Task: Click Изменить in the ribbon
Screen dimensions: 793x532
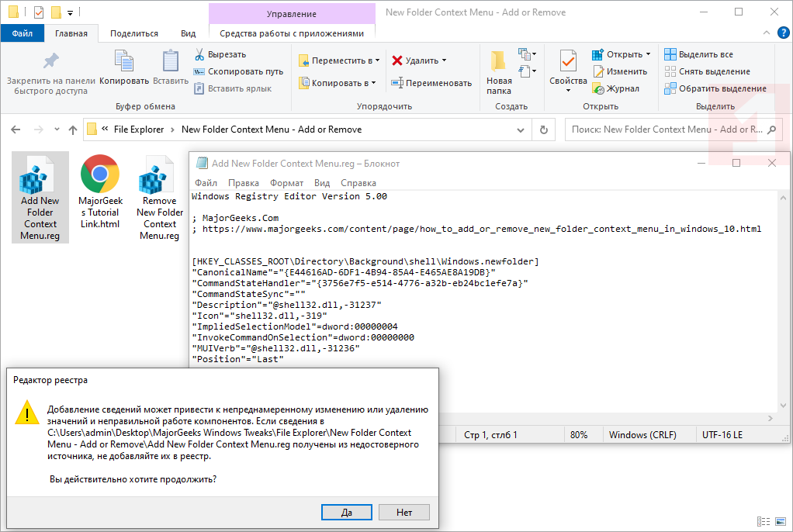Action: coord(619,71)
